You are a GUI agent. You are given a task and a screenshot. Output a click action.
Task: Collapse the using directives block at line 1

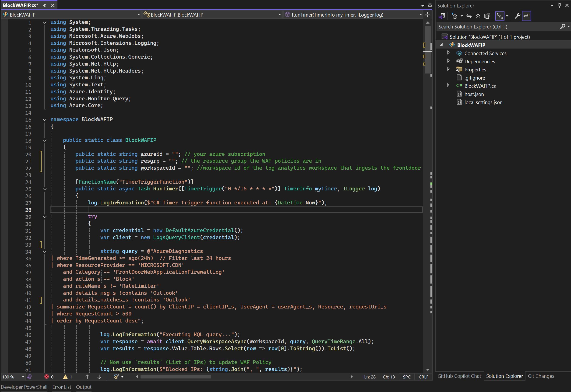[45, 22]
